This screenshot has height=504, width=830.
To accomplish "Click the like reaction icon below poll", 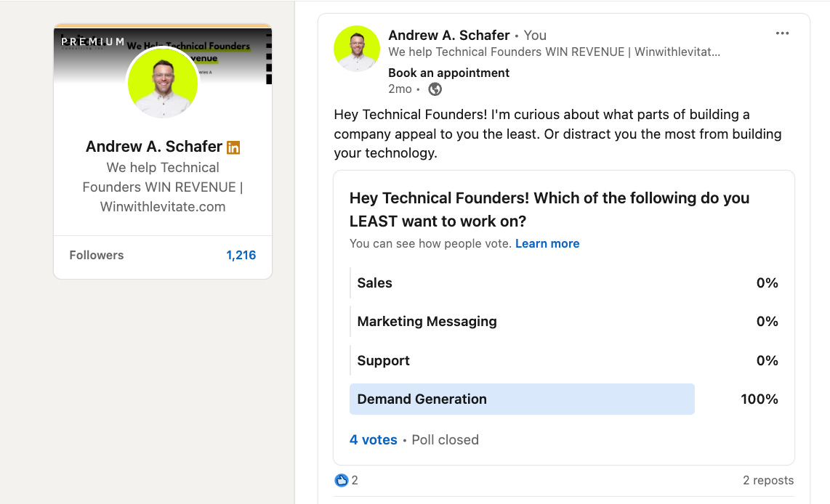I will tap(341, 480).
